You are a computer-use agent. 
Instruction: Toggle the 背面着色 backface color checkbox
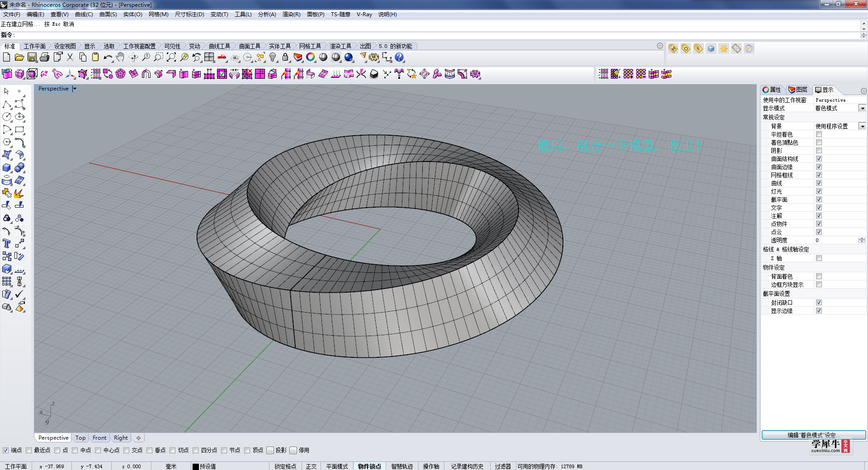pyautogui.click(x=819, y=276)
